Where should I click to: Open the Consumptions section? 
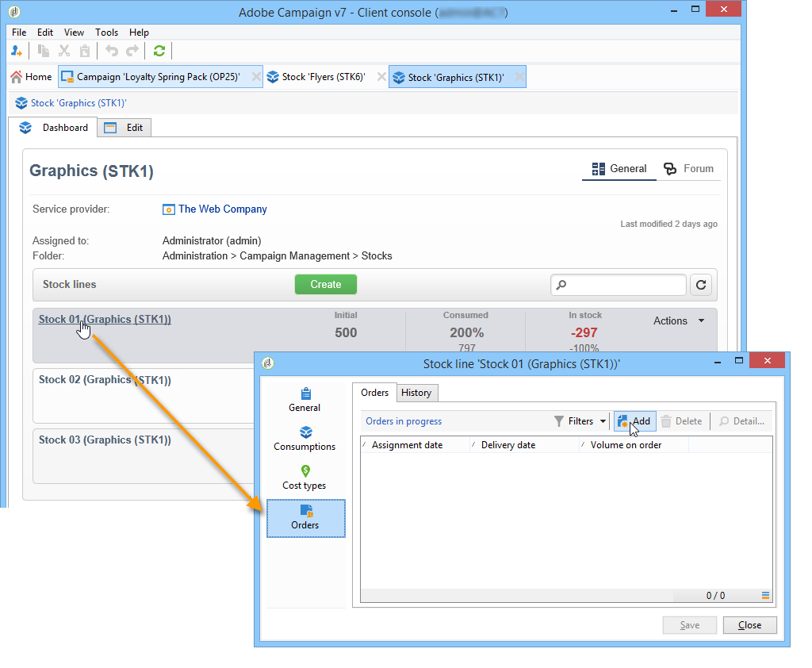(x=305, y=439)
